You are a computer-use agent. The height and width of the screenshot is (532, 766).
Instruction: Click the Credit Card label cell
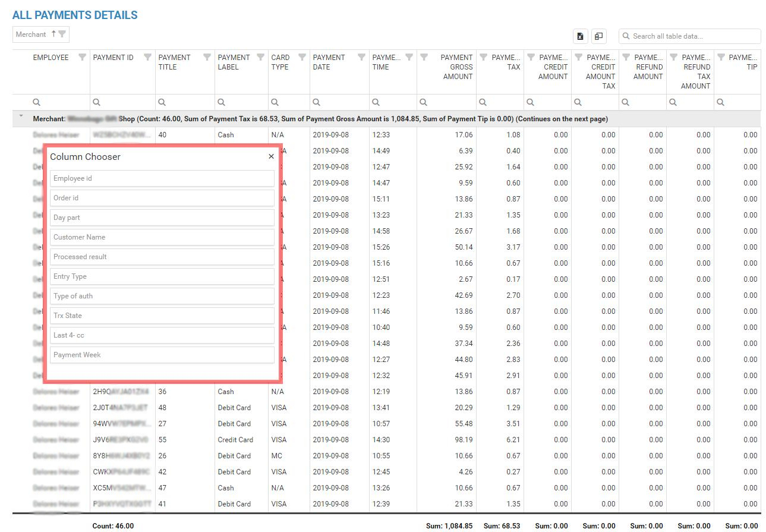[x=235, y=440]
